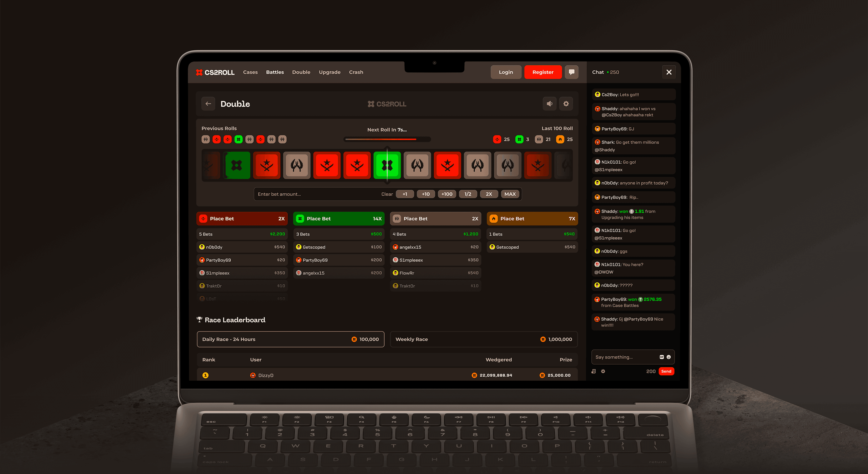This screenshot has height=474, width=868.
Task: Click the green icon on the 14X Place Bet button
Action: tap(300, 218)
